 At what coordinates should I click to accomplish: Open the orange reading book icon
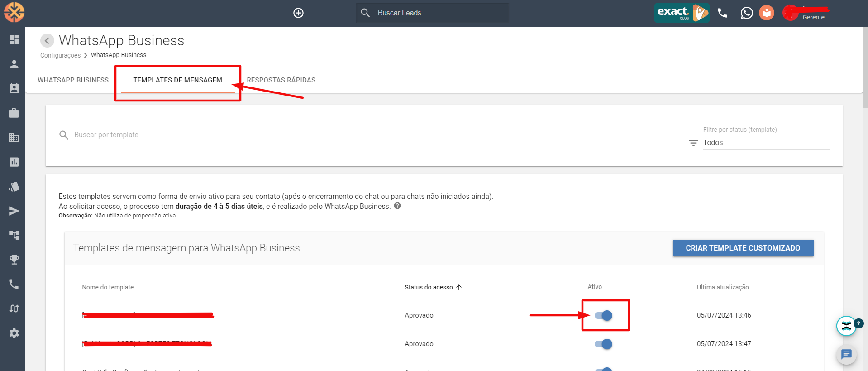(767, 13)
